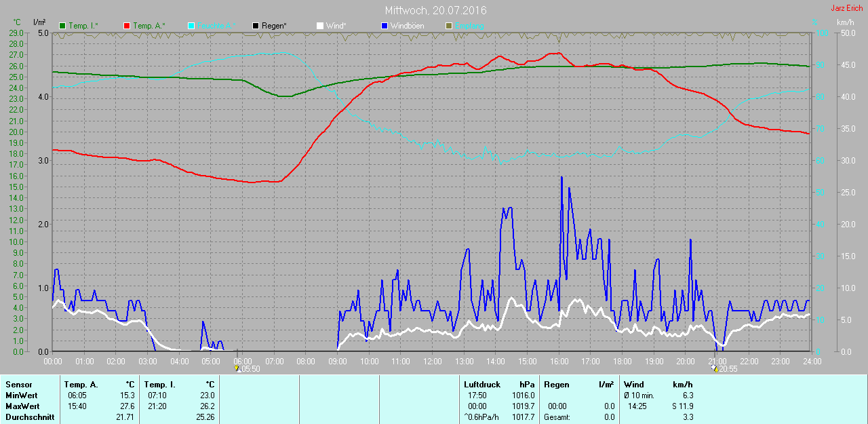
Task: Click the 'Wind' table column header
Action: 634,385
